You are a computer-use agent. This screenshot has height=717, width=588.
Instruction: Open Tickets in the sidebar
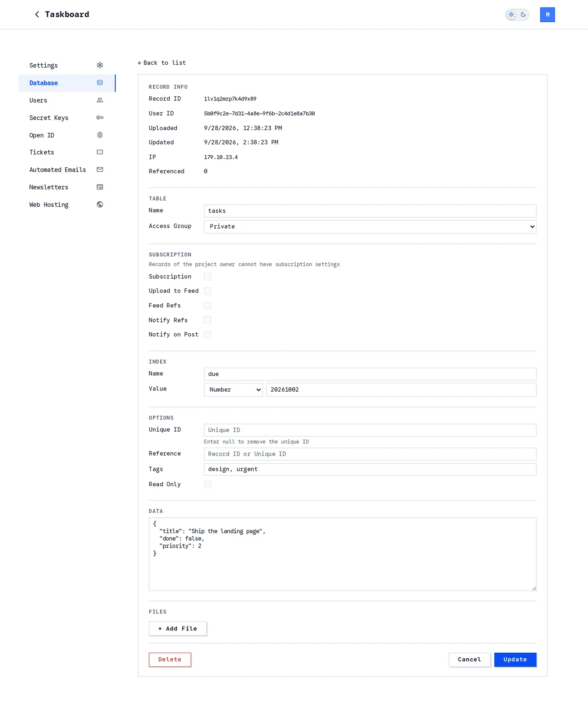click(x=67, y=152)
